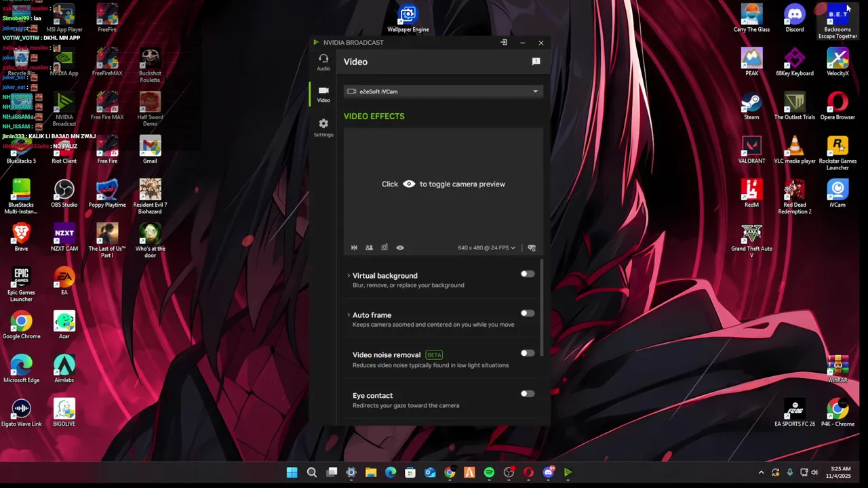The height and width of the screenshot is (488, 868).
Task: Open the camera settings icon at the preview's right corner
Action: click(x=532, y=248)
